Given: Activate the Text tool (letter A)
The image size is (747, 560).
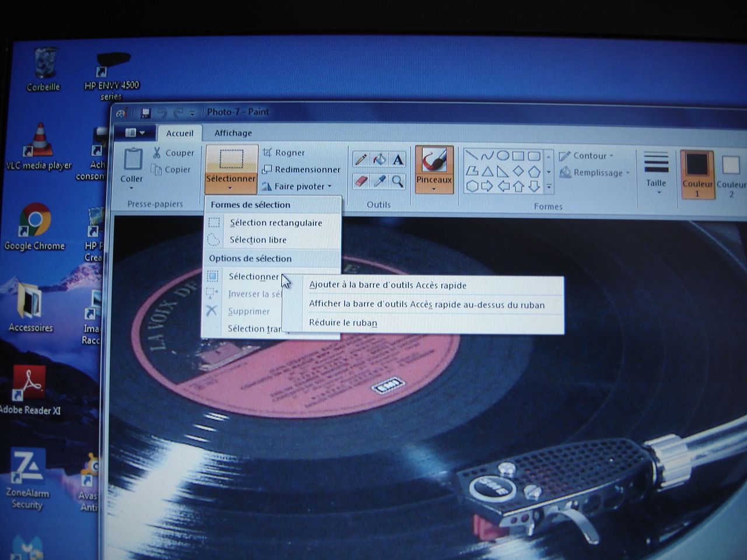Looking at the screenshot, I should point(398,159).
